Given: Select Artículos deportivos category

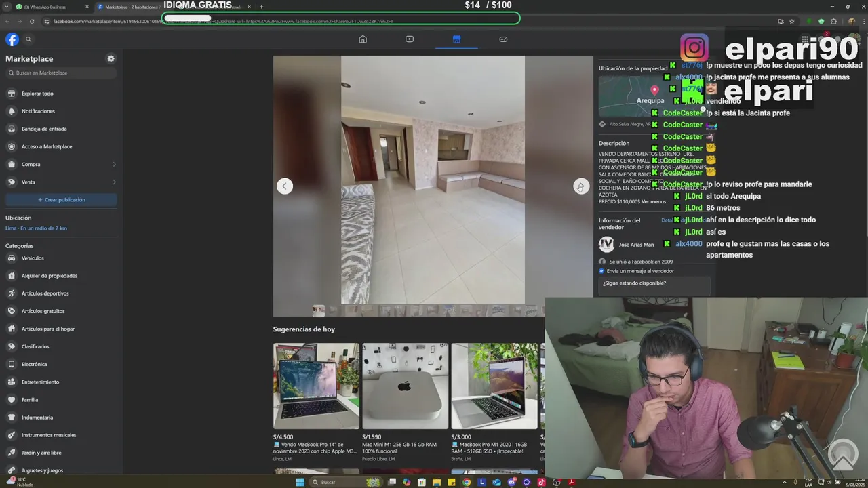Looking at the screenshot, I should [x=61, y=293].
